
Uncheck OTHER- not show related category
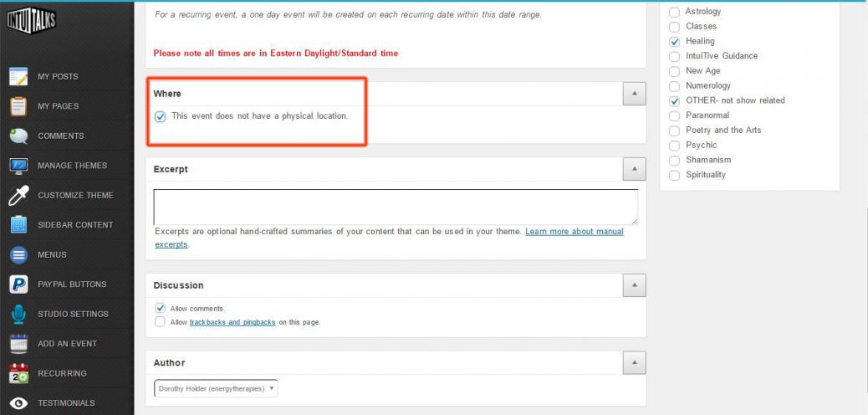click(674, 101)
